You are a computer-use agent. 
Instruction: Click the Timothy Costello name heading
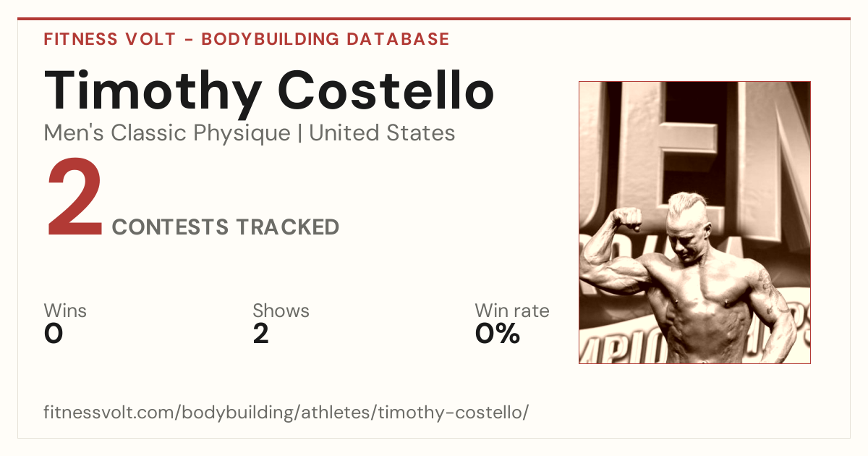[x=269, y=91]
